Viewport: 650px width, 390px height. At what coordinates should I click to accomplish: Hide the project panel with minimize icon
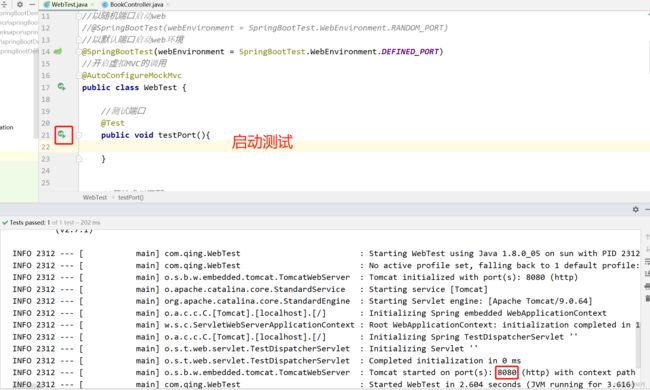coord(32,4)
